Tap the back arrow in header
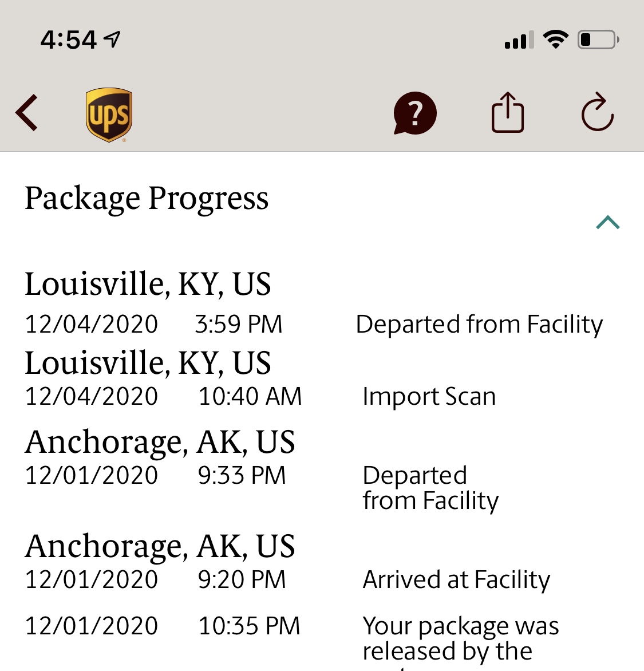The width and height of the screenshot is (644, 671). click(x=26, y=113)
